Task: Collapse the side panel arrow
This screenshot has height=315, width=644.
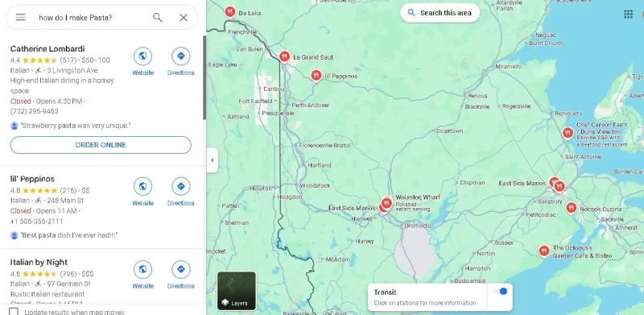Action: 212,160
